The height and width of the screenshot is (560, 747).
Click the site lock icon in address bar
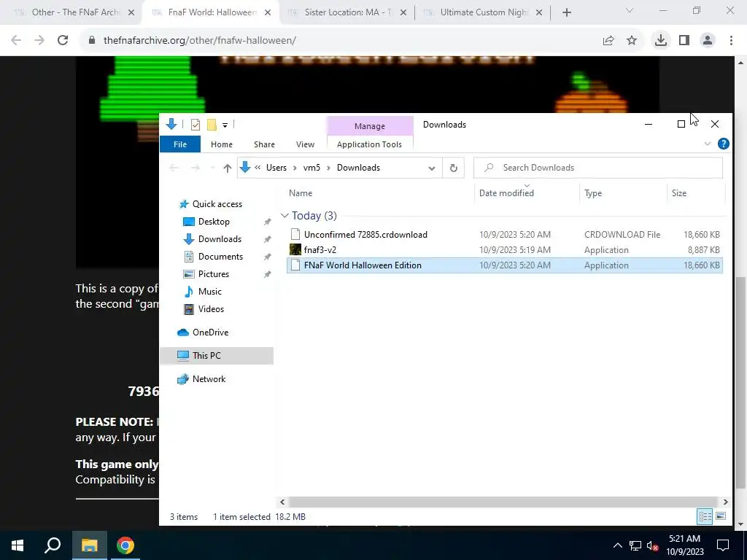click(x=92, y=41)
